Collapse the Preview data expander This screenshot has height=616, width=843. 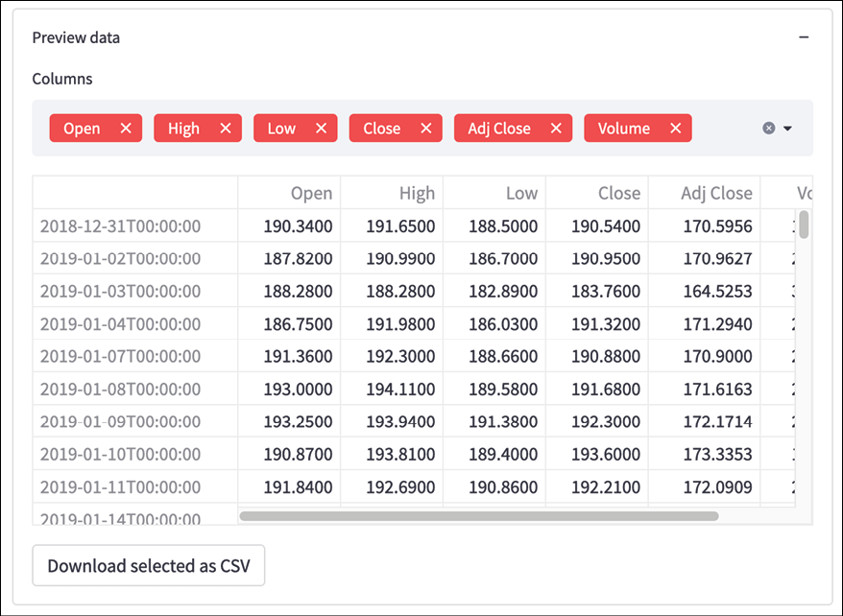coord(804,37)
